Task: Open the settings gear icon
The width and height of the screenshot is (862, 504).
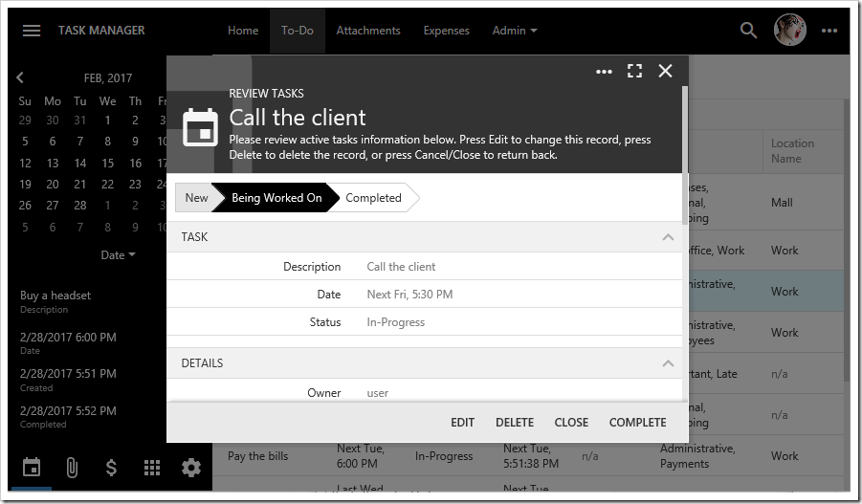Action: [191, 468]
